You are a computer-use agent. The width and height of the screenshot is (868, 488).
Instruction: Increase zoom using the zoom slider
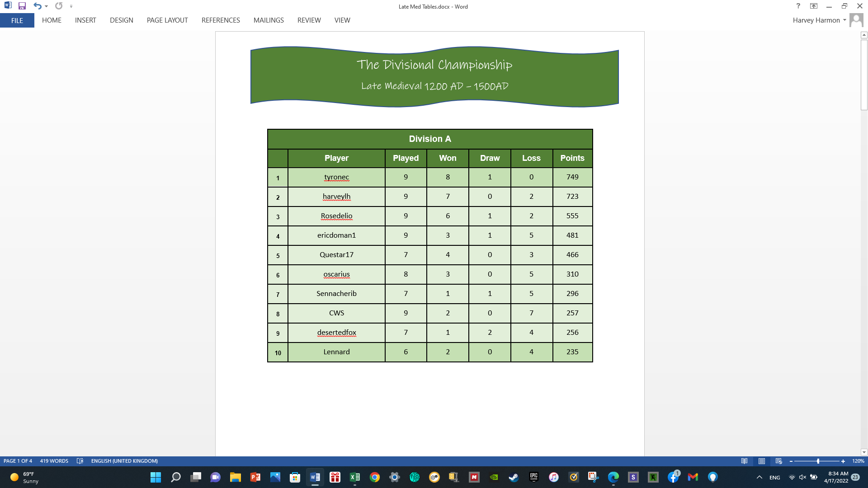tap(844, 461)
